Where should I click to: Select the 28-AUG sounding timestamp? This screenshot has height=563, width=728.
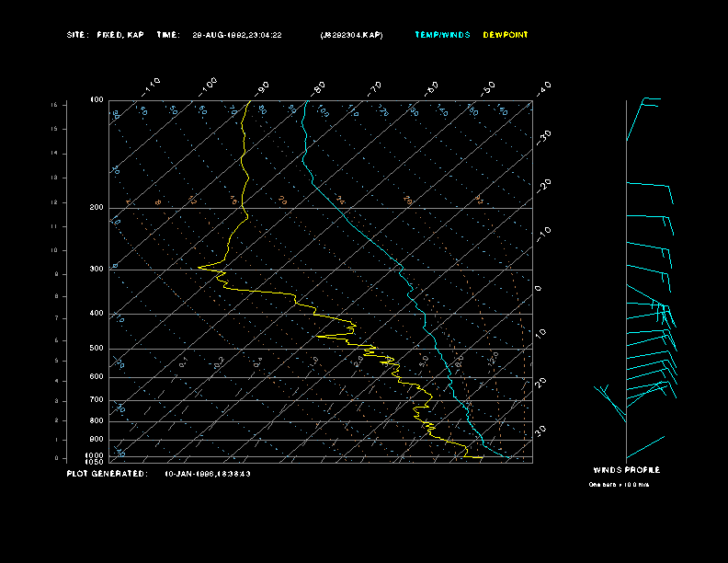click(x=237, y=35)
